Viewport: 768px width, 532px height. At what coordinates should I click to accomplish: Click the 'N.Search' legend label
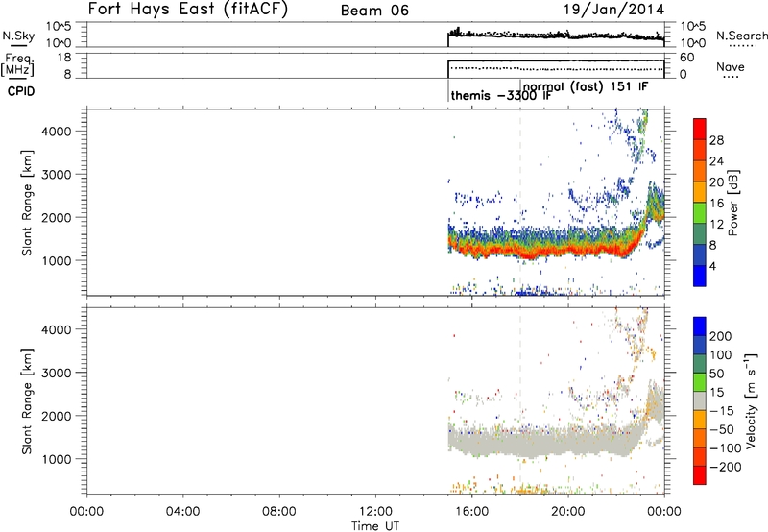tap(741, 36)
